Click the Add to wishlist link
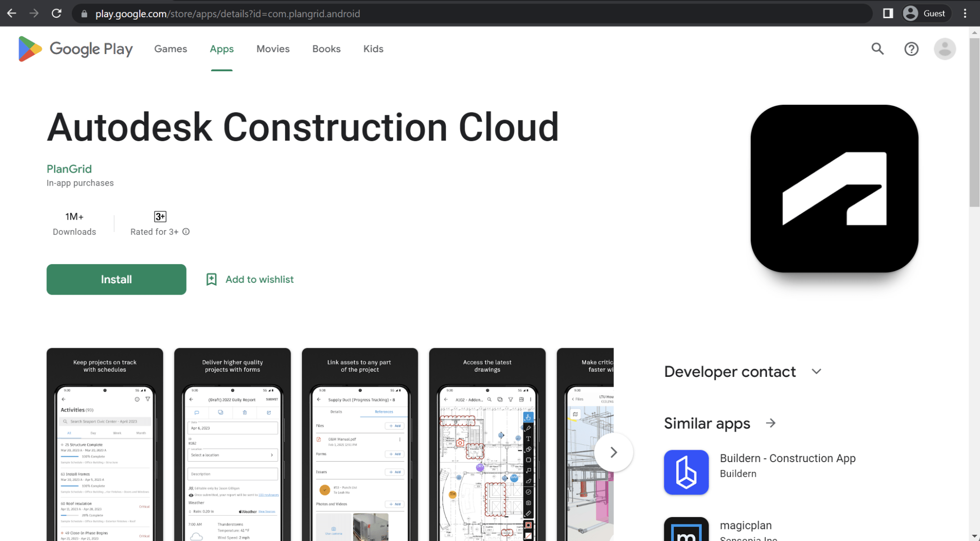The height and width of the screenshot is (541, 980). click(x=249, y=279)
